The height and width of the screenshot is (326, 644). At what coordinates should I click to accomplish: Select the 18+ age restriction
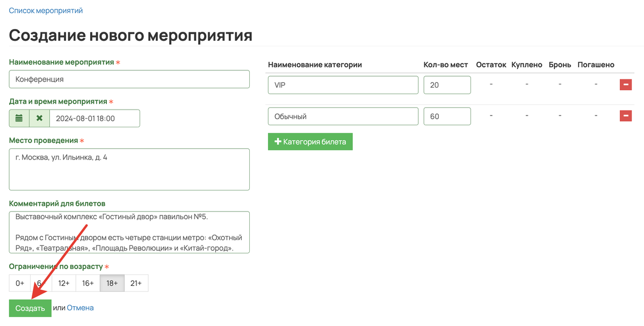tap(112, 283)
